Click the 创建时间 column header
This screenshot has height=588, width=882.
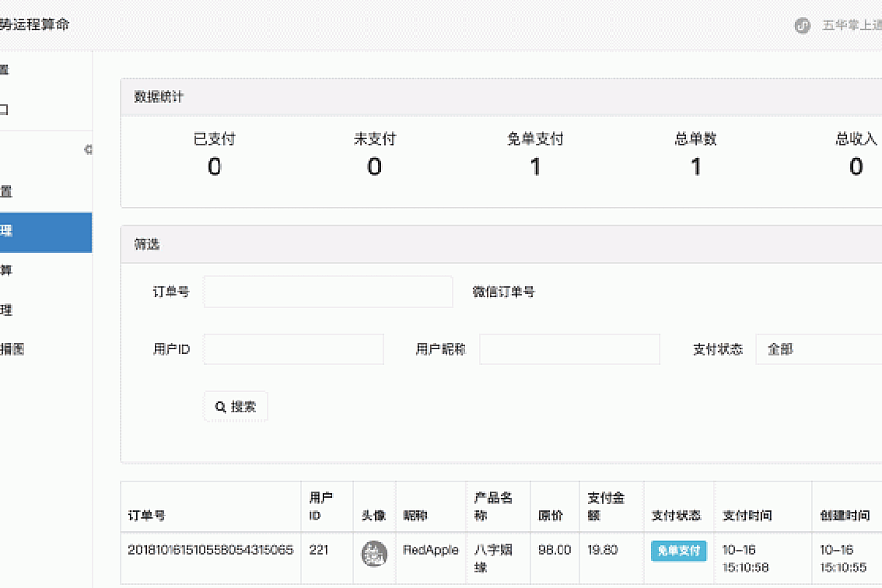(845, 515)
